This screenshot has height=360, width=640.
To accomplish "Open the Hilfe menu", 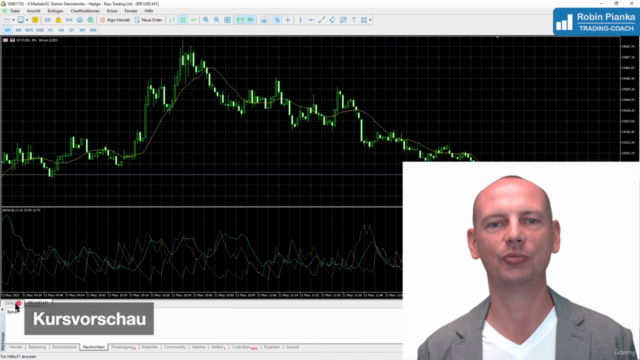I will pos(149,11).
